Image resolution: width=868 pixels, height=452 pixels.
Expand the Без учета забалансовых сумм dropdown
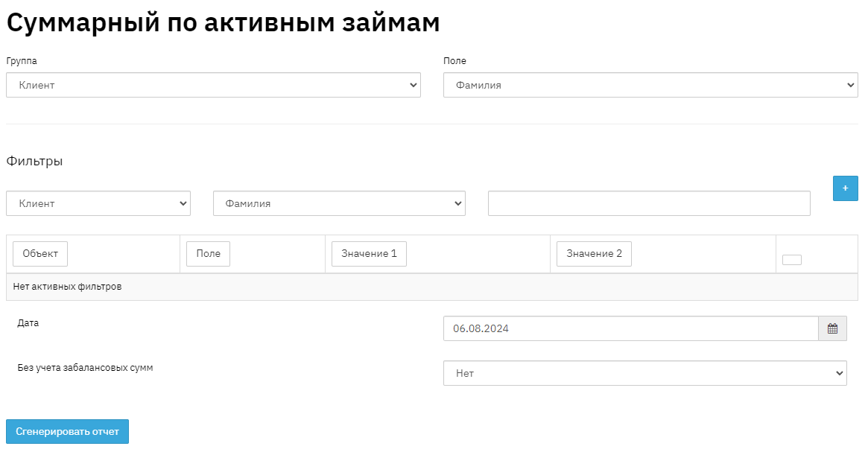(644, 373)
